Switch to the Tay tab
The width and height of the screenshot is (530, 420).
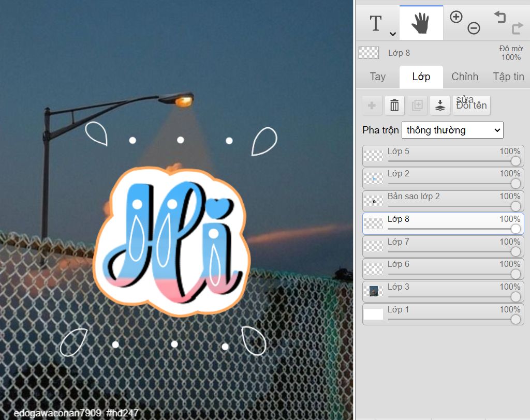pos(377,77)
